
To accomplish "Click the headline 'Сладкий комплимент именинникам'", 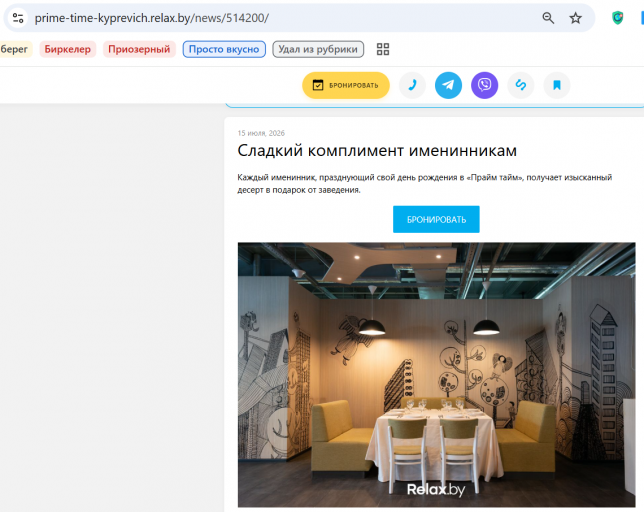I will pyautogui.click(x=377, y=151).
